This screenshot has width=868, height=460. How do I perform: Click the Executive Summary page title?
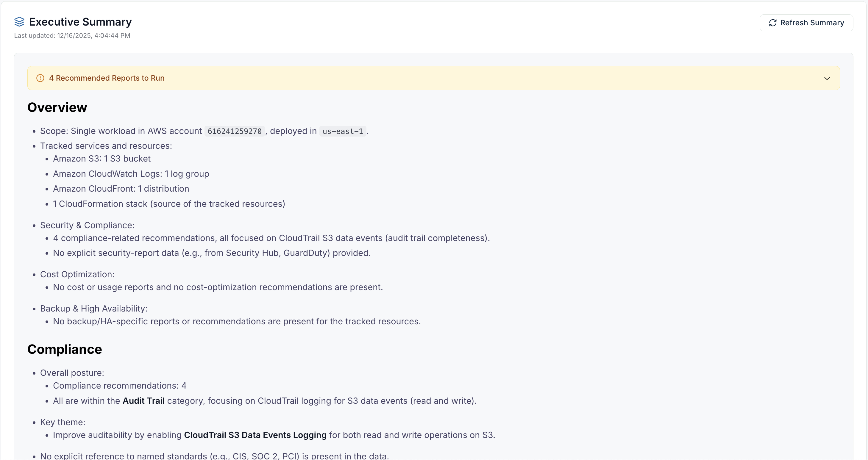click(x=80, y=21)
